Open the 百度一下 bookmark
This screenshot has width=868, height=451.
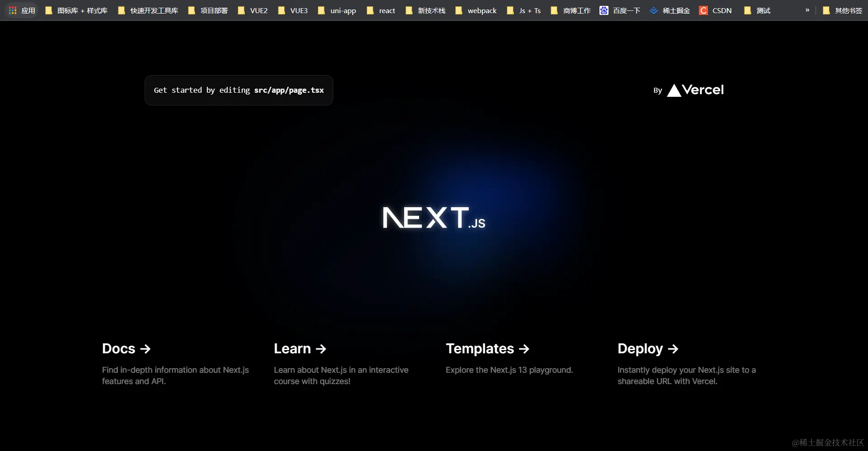tap(620, 10)
